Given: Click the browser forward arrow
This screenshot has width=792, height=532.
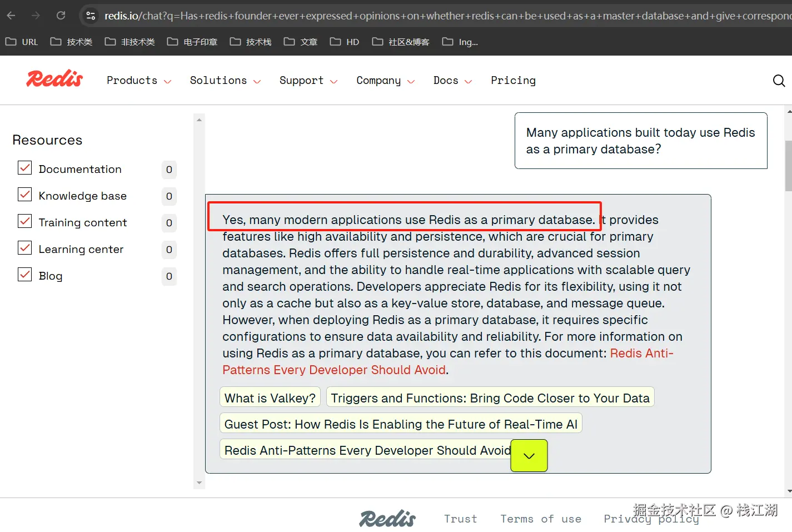Looking at the screenshot, I should tap(36, 16).
